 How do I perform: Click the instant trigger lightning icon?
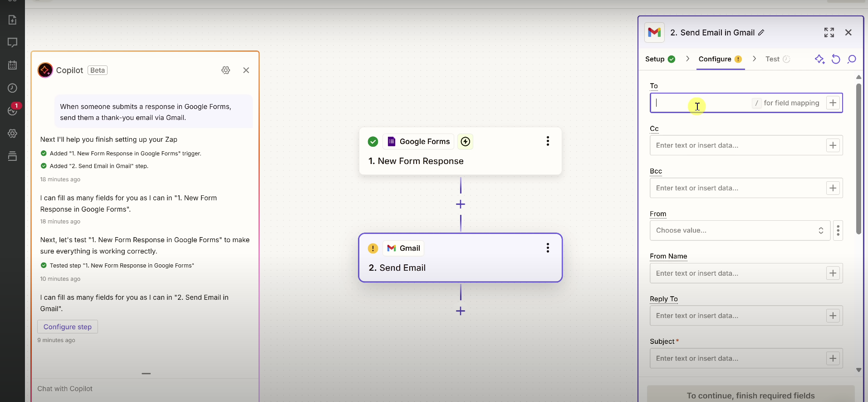tap(465, 141)
